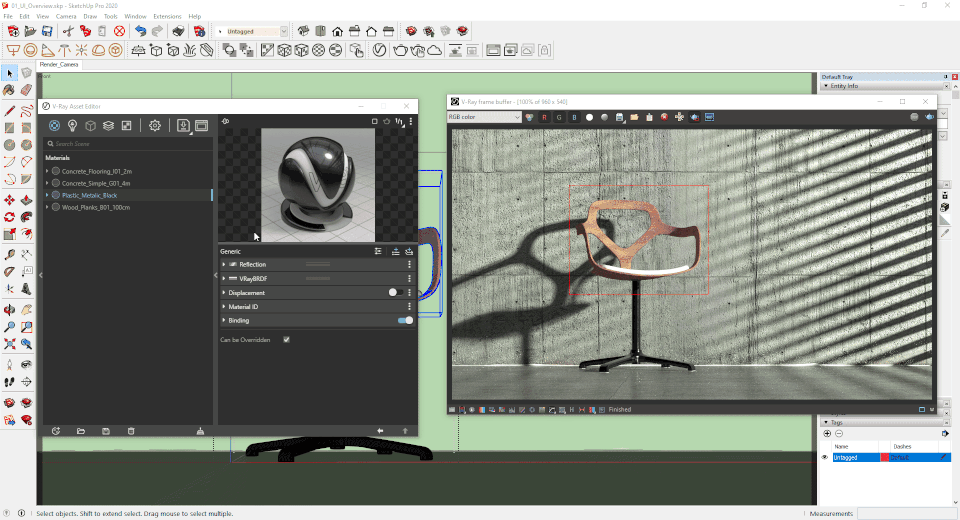Viewport: 960px width, 520px height.
Task: Click the Undo arrow in toolbar
Action: coord(141,31)
